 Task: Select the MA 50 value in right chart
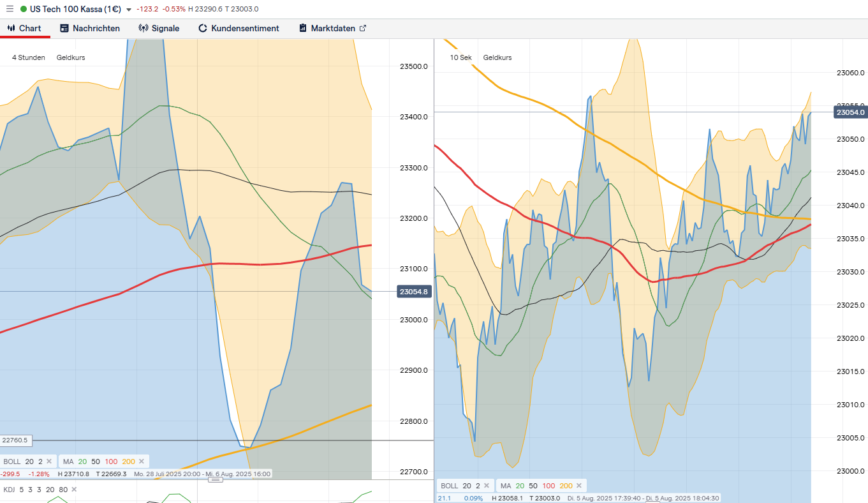click(533, 486)
